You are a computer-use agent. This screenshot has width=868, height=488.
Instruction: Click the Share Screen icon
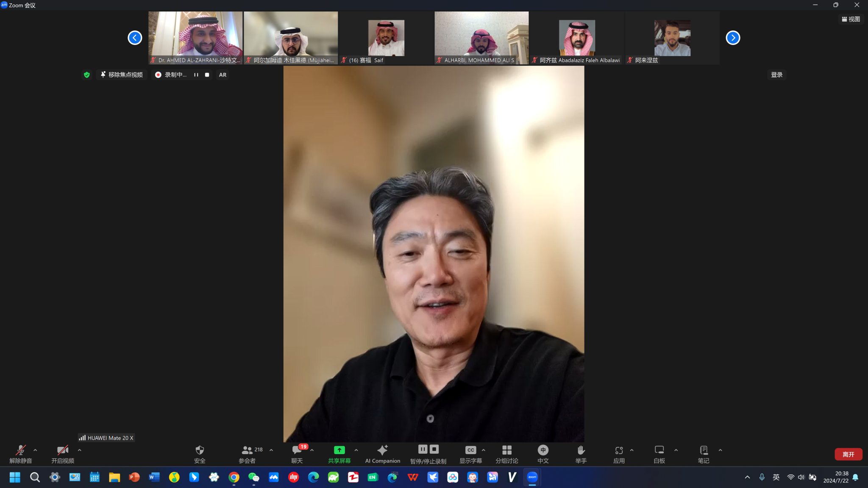pyautogui.click(x=339, y=450)
